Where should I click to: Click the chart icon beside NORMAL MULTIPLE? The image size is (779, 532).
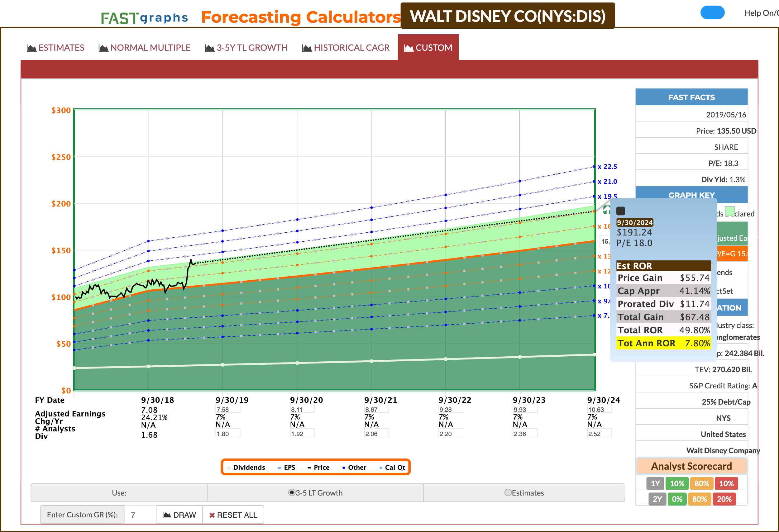[103, 48]
